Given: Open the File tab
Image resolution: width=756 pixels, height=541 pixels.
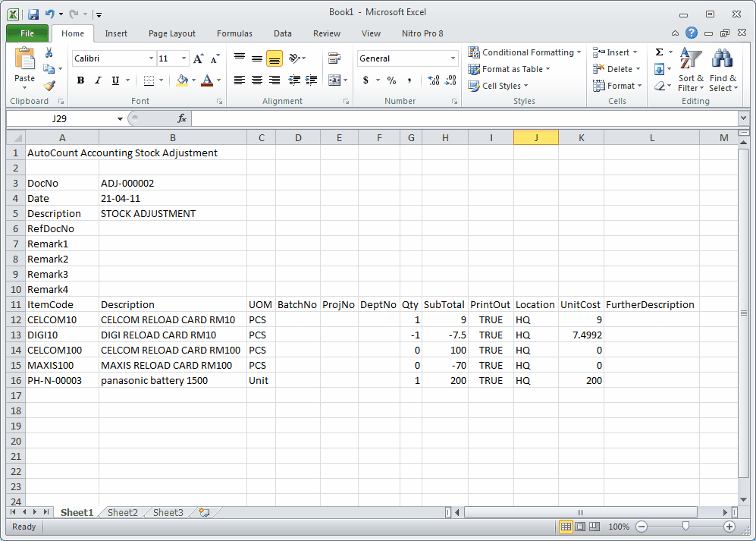Looking at the screenshot, I should click(x=27, y=33).
